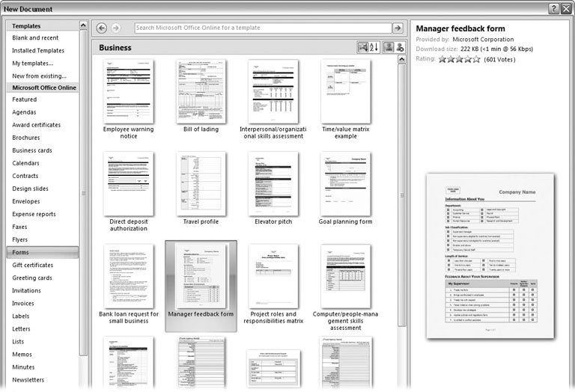Sort templates alphabetically (A-Z icon)
Viewport: 575px width, 392px height.
374,47
